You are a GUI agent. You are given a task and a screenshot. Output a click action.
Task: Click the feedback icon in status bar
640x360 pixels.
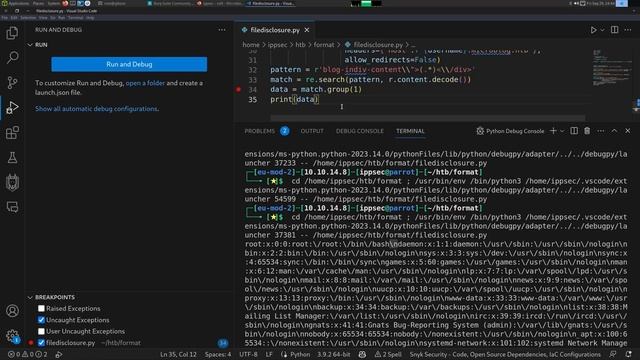coord(613,354)
